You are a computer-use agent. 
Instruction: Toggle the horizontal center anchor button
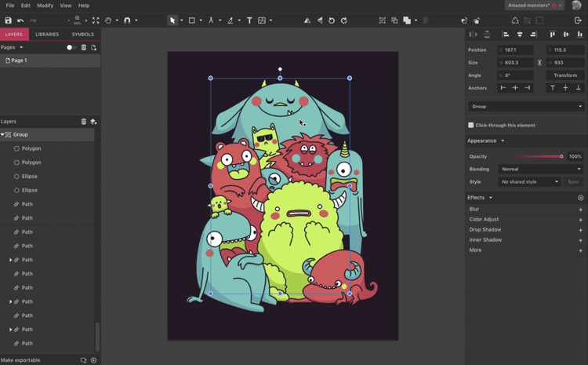click(x=515, y=88)
